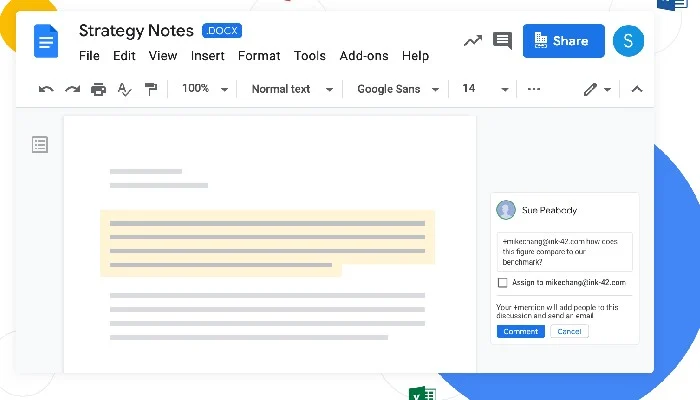The height and width of the screenshot is (400, 700).
Task: Click the yellow highlighted paragraph
Action: click(267, 243)
